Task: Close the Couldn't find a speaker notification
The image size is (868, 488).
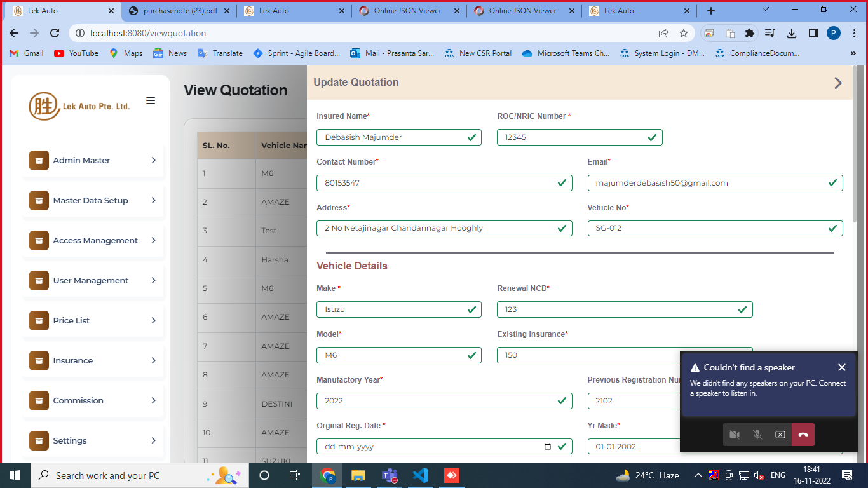Action: pos(842,367)
